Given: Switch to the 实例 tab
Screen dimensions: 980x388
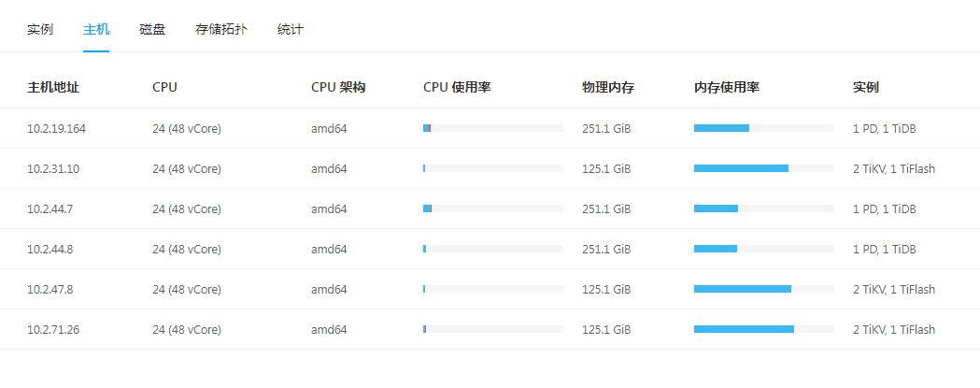Looking at the screenshot, I should 40,29.
